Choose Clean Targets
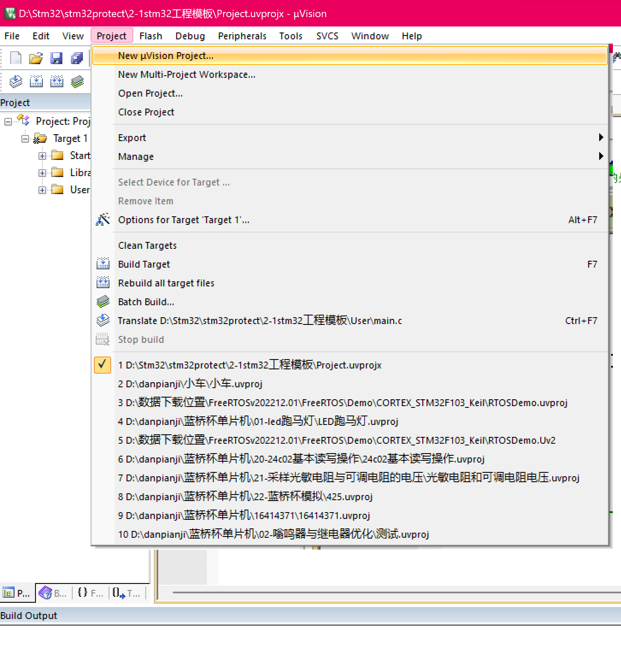621x672 pixels. [350, 245]
